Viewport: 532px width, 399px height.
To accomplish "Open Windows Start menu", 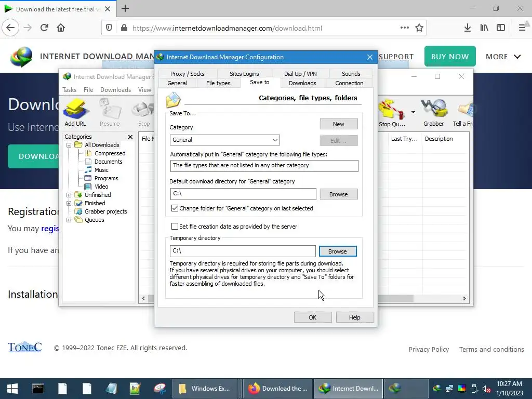I will pos(12,389).
